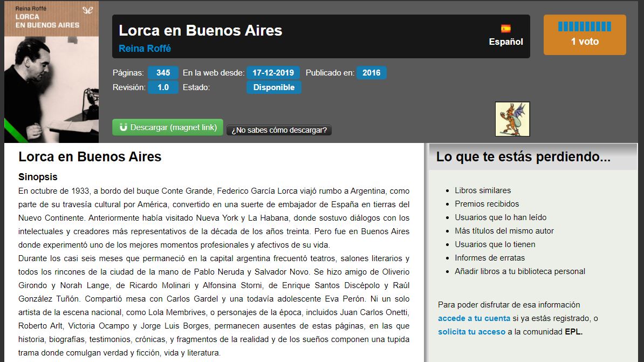Click 'Más títulos del mismo autor' item
644x362 pixels.
point(504,231)
